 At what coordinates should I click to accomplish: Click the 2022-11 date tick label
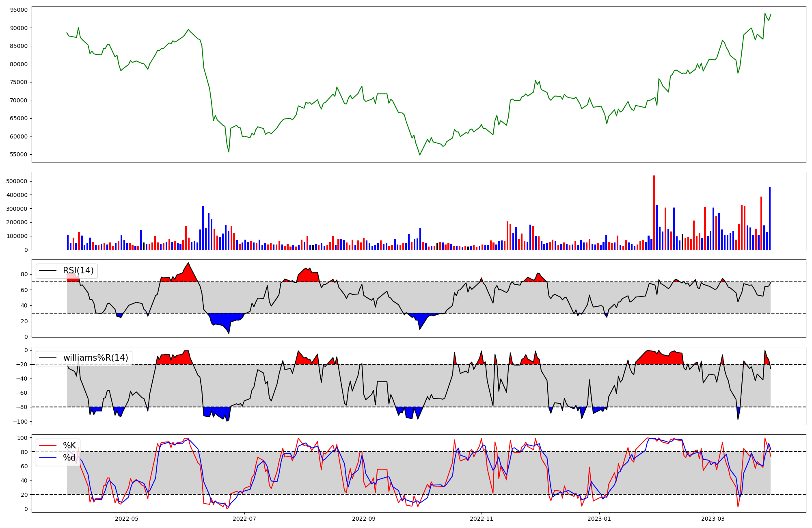pyautogui.click(x=482, y=519)
